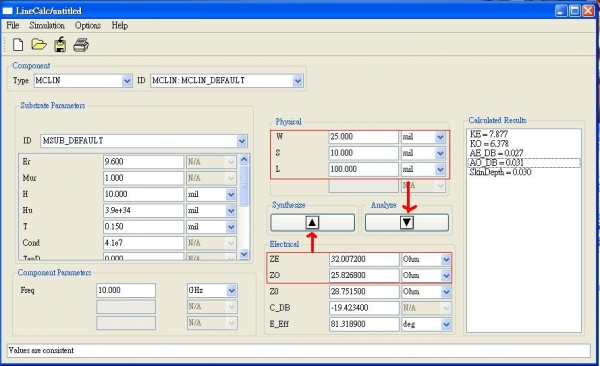This screenshot has width=600, height=366.
Task: Click the New file toolbar icon
Action: pyautogui.click(x=18, y=45)
